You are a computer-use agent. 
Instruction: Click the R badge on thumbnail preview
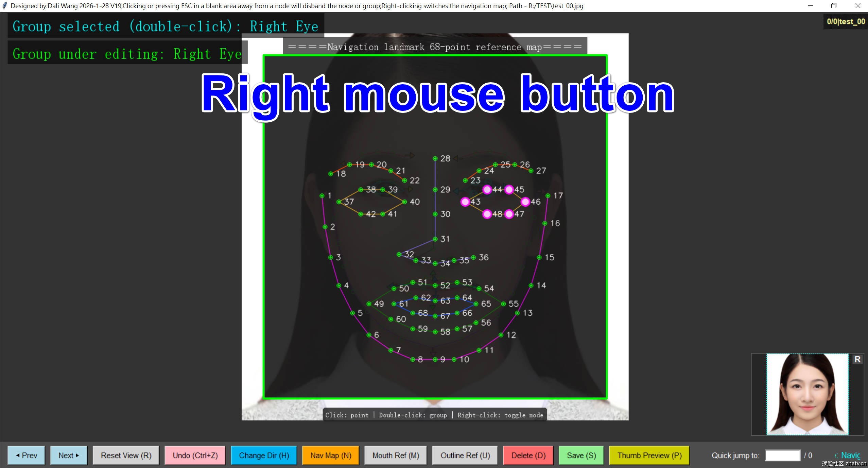tap(857, 360)
